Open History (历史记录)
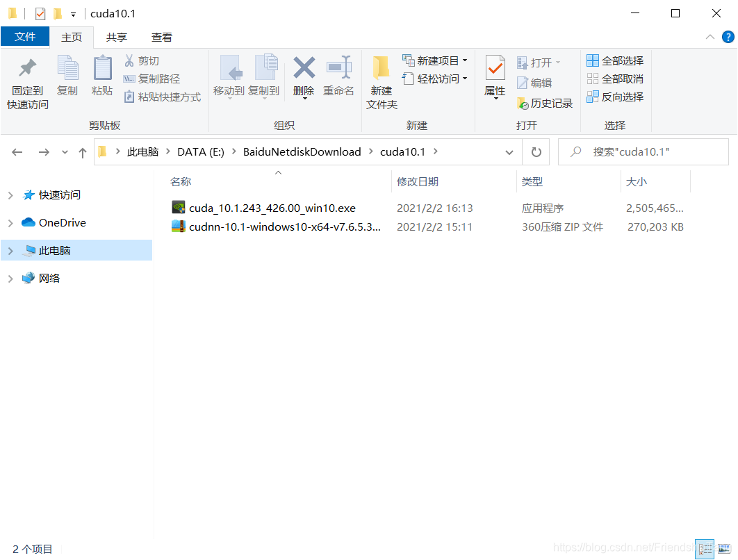This screenshot has width=738, height=560. pyautogui.click(x=545, y=103)
